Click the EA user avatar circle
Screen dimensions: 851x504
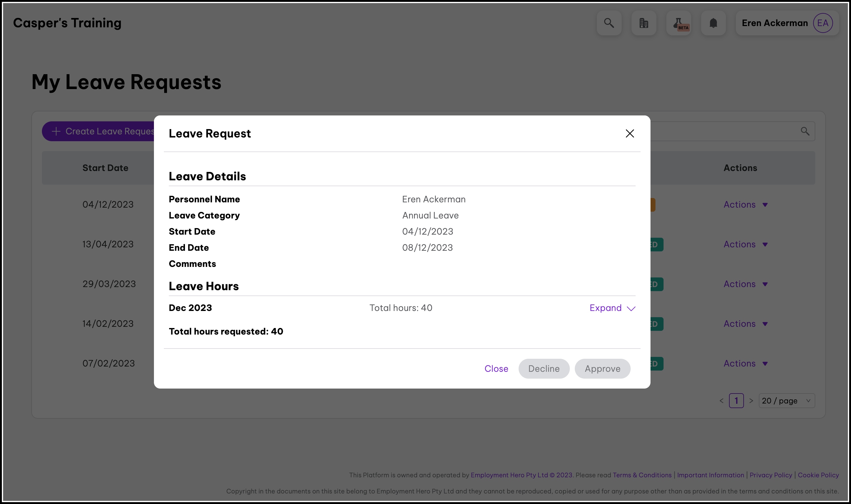coord(822,23)
